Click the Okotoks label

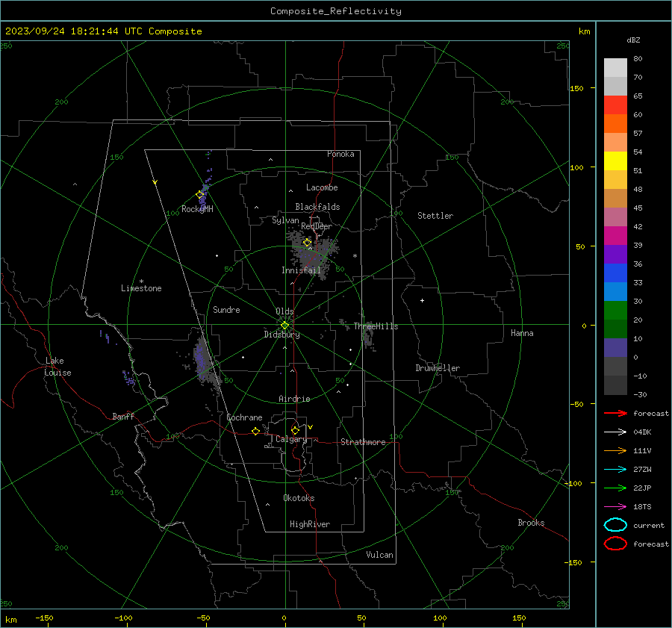[299, 498]
